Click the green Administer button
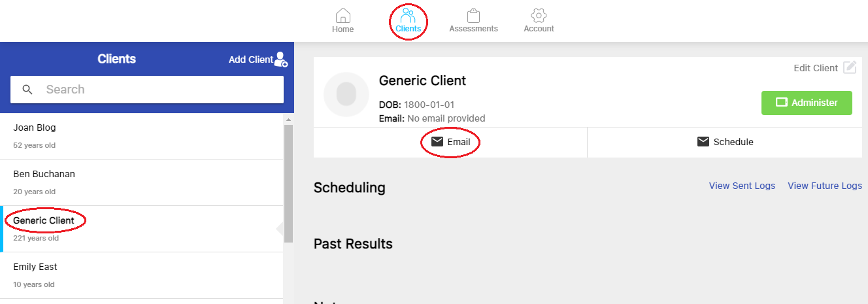 click(x=807, y=103)
